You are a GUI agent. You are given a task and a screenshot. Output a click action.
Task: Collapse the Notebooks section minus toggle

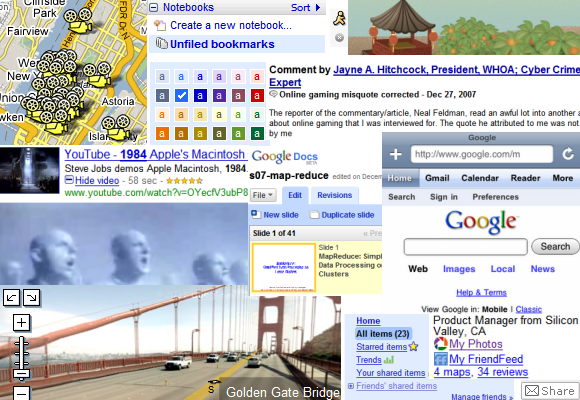154,7
